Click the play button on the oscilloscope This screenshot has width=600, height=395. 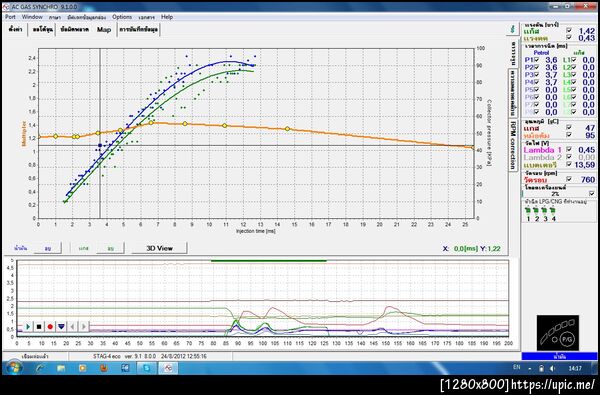(x=28, y=327)
